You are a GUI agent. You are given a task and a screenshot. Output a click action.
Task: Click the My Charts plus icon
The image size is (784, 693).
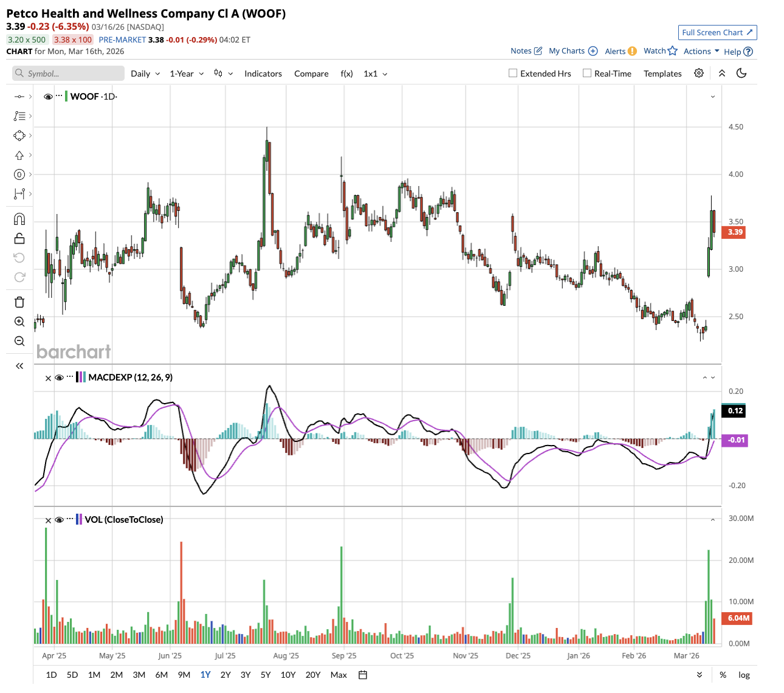pyautogui.click(x=593, y=51)
